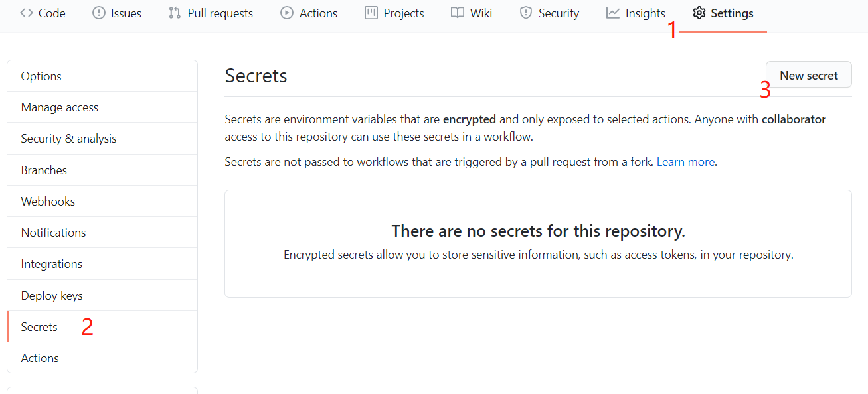Viewport: 868px width, 394px height.
Task: Open Integrations settings
Action: tap(102, 264)
